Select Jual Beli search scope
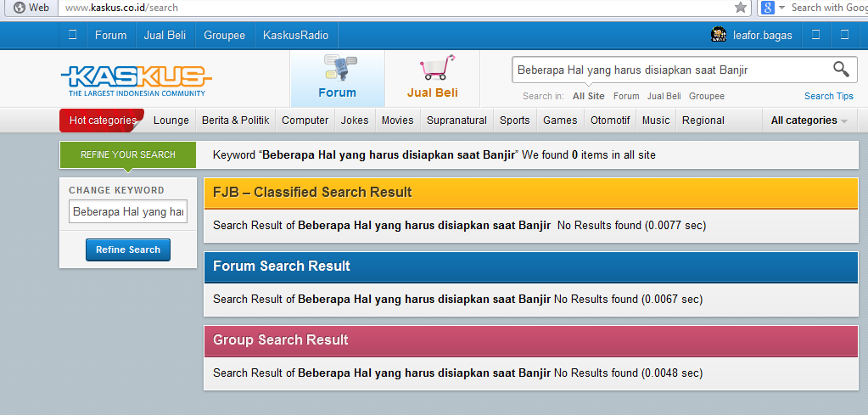 [664, 96]
